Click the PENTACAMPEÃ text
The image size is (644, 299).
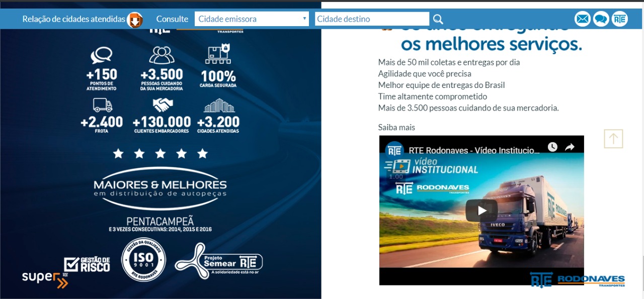coord(160,221)
